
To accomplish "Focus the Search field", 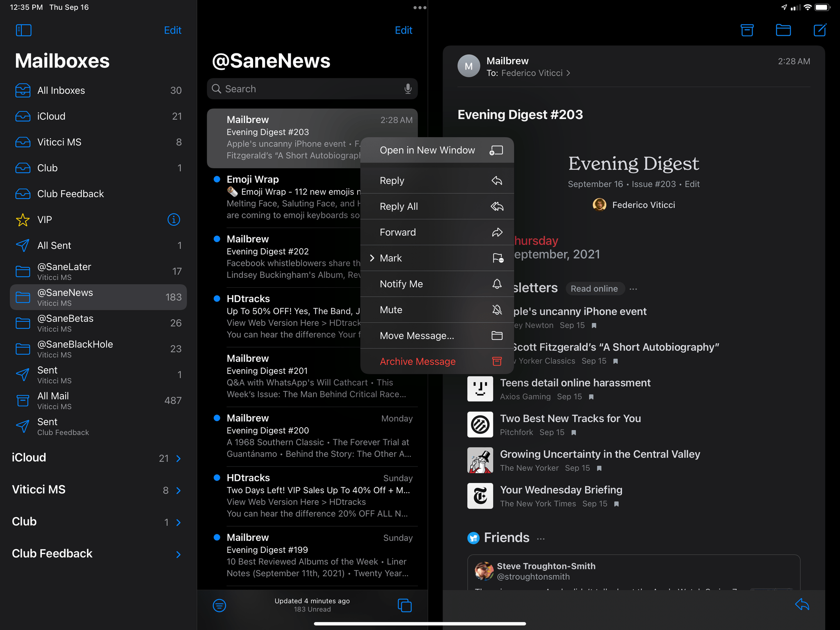I will (312, 89).
